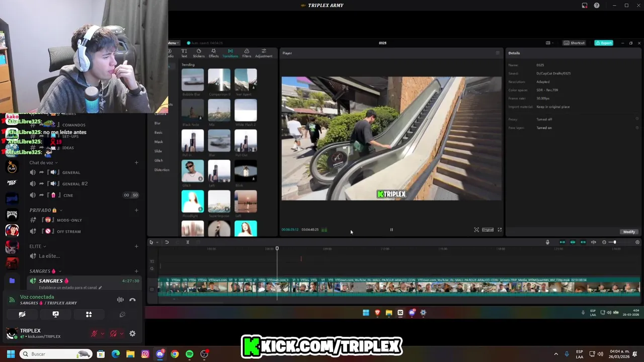The height and width of the screenshot is (362, 644).
Task: Click the timeline zoom out icon
Action: coord(604,242)
